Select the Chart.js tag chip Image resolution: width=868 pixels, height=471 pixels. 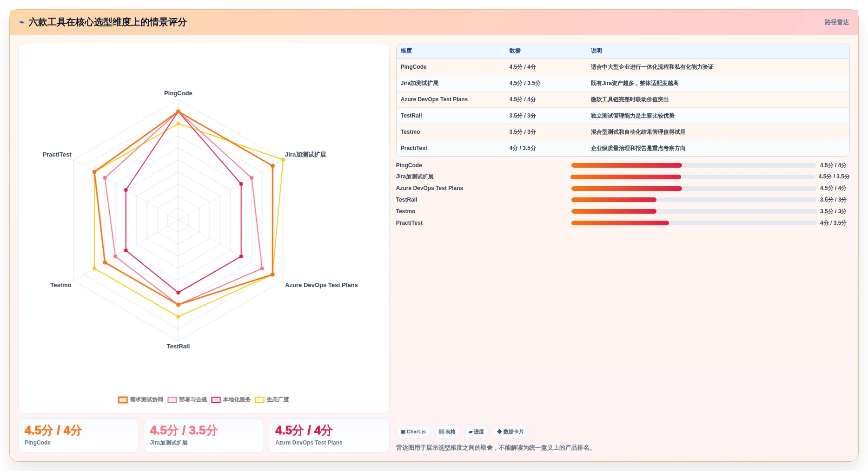pos(413,432)
